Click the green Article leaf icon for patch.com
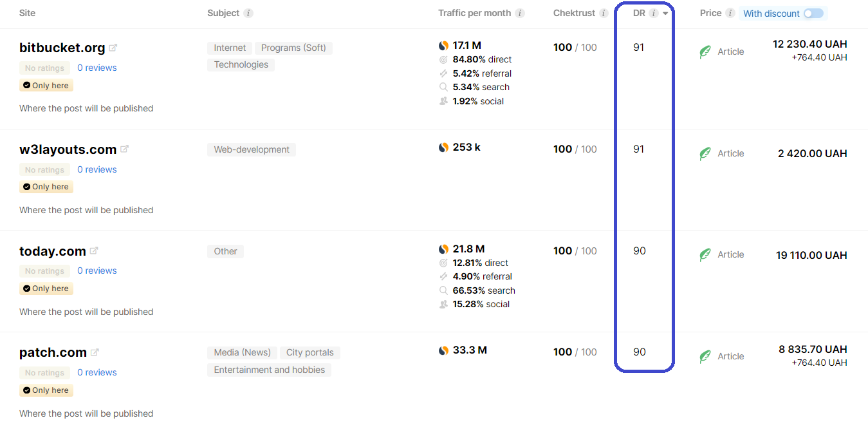 click(705, 356)
